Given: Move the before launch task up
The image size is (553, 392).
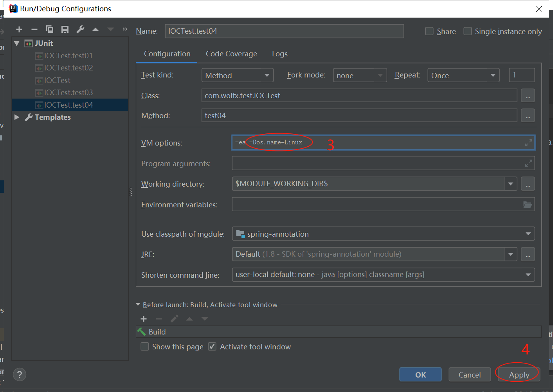Looking at the screenshot, I should point(189,319).
